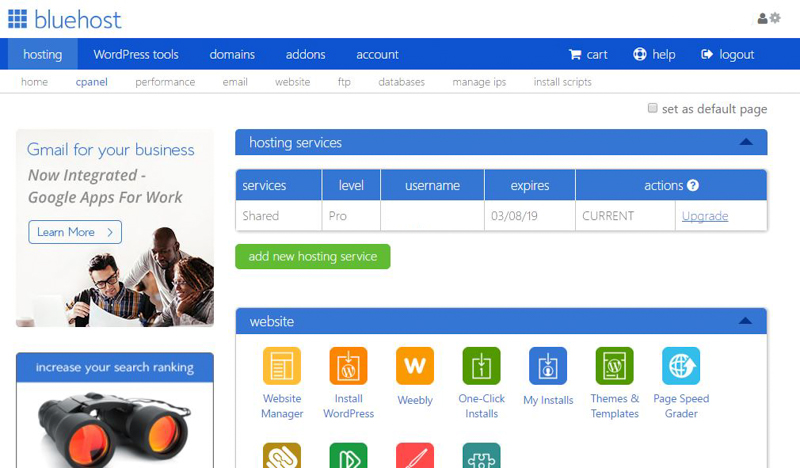Click the red paintbrush icon in website panel

click(x=415, y=455)
